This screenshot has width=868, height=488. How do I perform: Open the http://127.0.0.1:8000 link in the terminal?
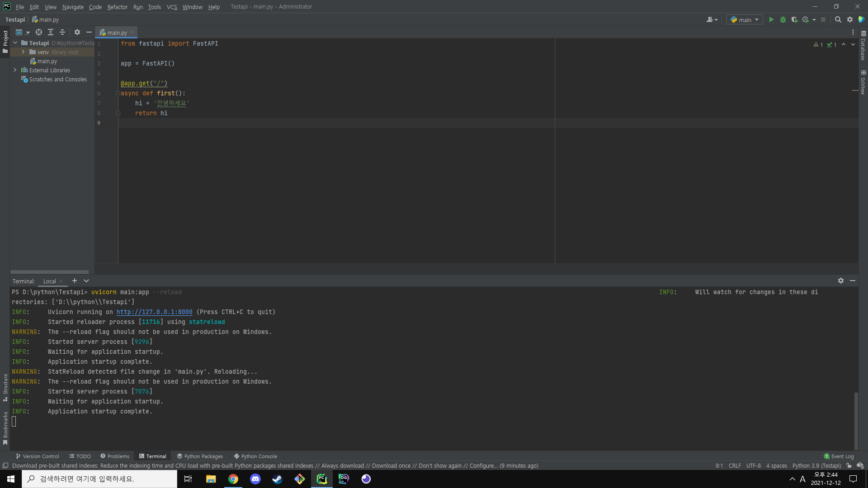154,312
